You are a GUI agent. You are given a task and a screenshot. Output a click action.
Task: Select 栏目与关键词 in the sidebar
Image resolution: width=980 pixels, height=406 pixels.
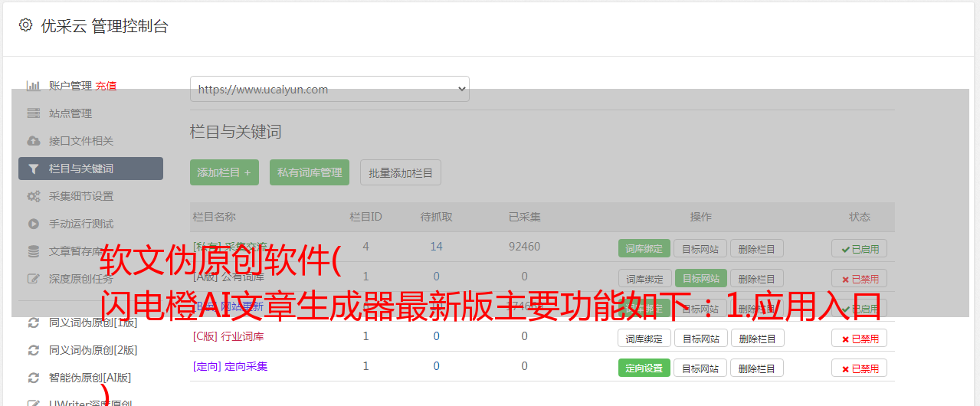[x=90, y=169]
